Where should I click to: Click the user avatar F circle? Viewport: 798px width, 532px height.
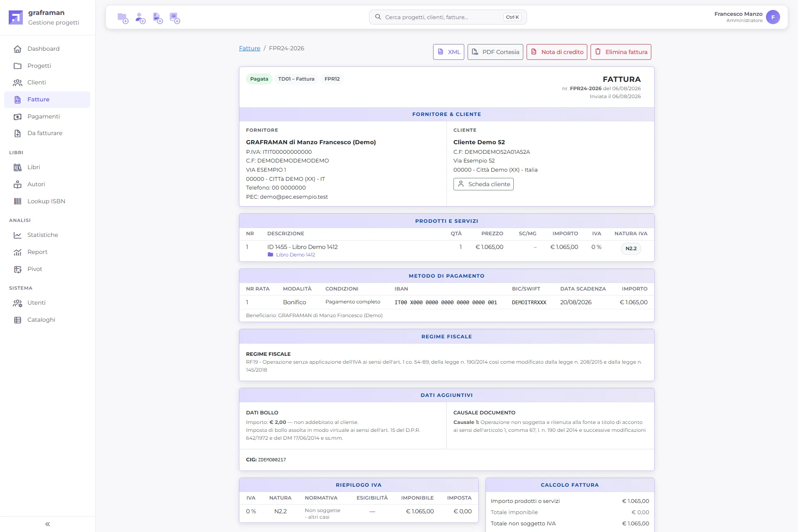[x=773, y=17]
